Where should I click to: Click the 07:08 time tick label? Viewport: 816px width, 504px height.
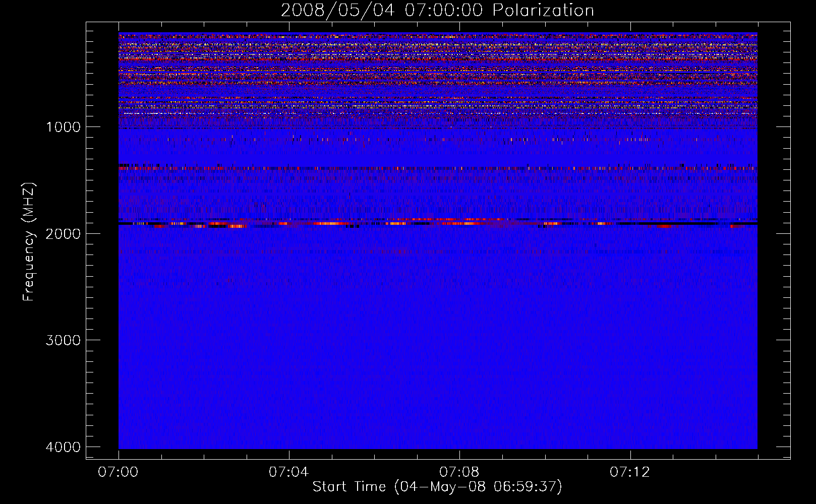tap(459, 472)
